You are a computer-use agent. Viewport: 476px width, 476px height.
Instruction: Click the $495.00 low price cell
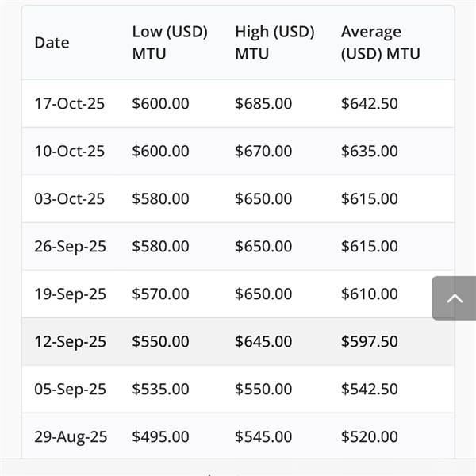pyautogui.click(x=160, y=437)
